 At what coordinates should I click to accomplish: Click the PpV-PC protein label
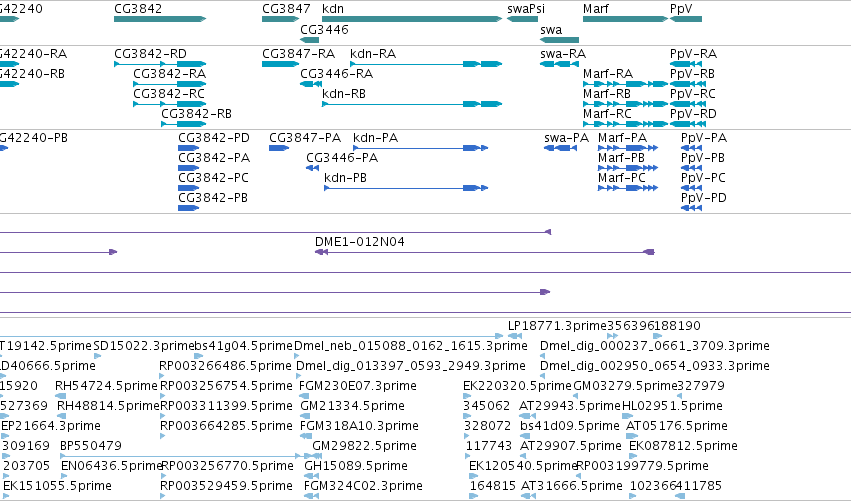click(x=703, y=178)
